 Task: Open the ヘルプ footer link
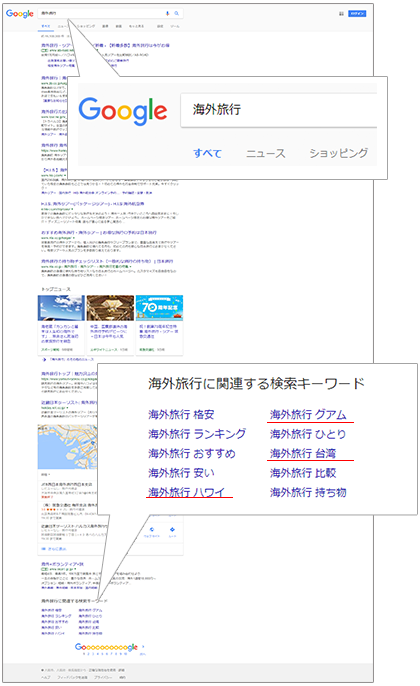point(46,677)
